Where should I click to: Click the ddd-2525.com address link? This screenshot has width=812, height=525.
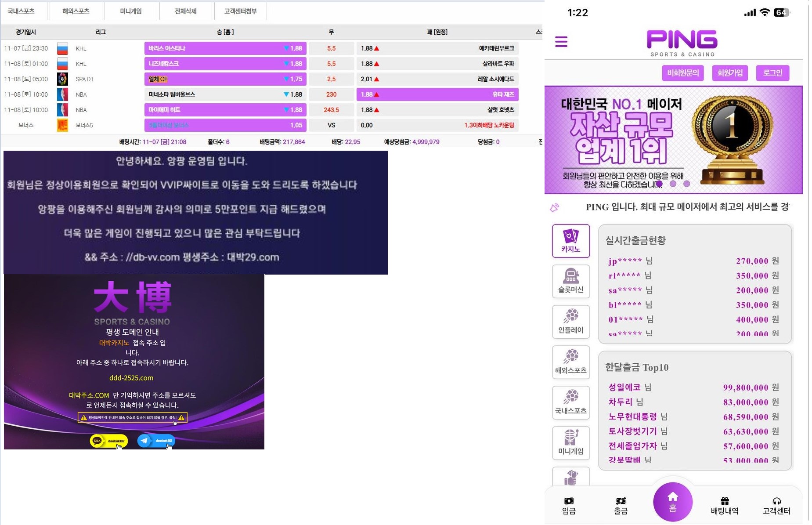(x=131, y=378)
